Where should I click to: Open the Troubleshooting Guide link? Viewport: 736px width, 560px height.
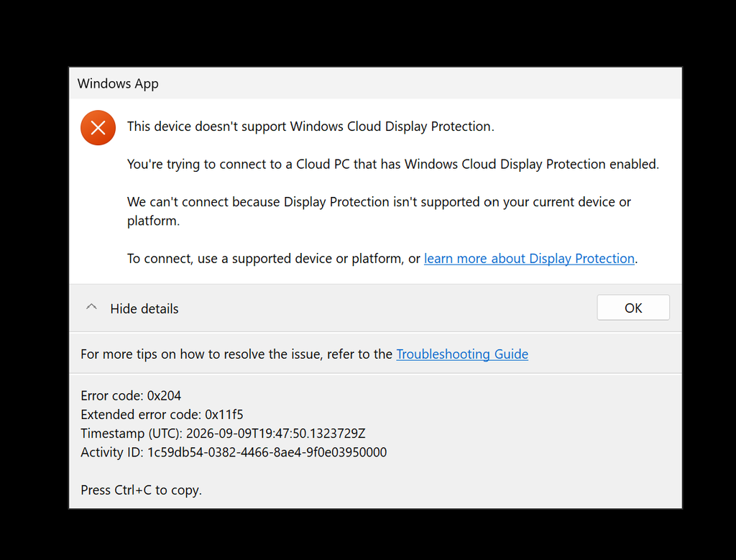coord(462,354)
